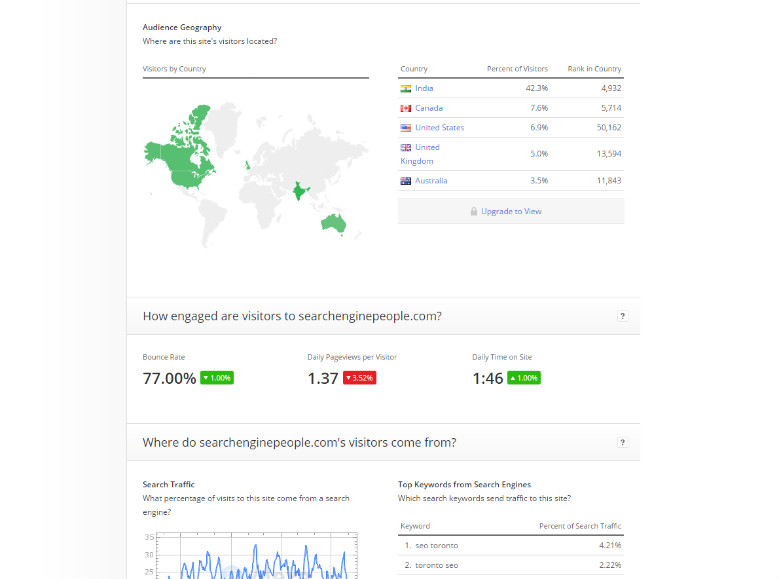Click the India flag icon
779x579 pixels.
point(405,88)
